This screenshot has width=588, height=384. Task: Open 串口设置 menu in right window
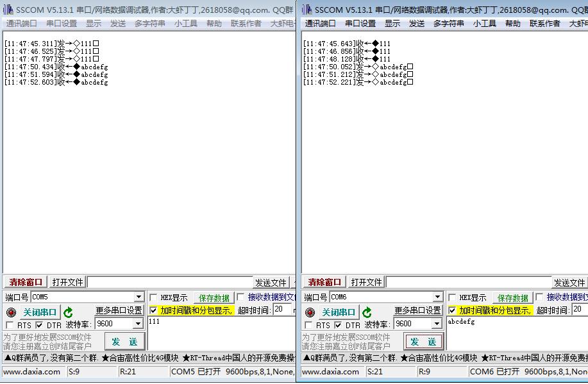click(360, 24)
